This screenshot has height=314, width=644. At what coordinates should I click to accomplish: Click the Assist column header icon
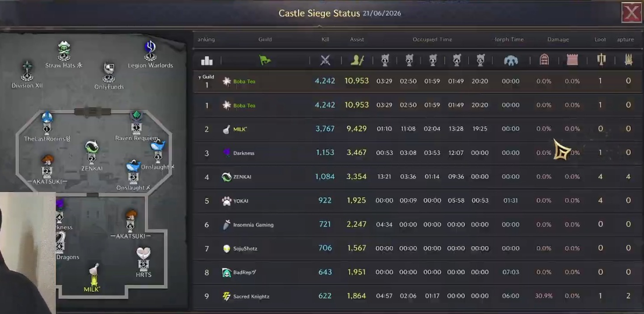[357, 60]
